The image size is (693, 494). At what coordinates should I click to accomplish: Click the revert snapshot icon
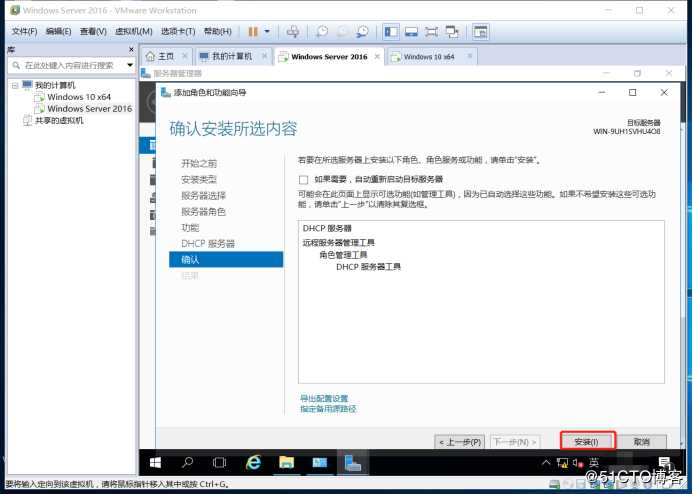coord(343,32)
